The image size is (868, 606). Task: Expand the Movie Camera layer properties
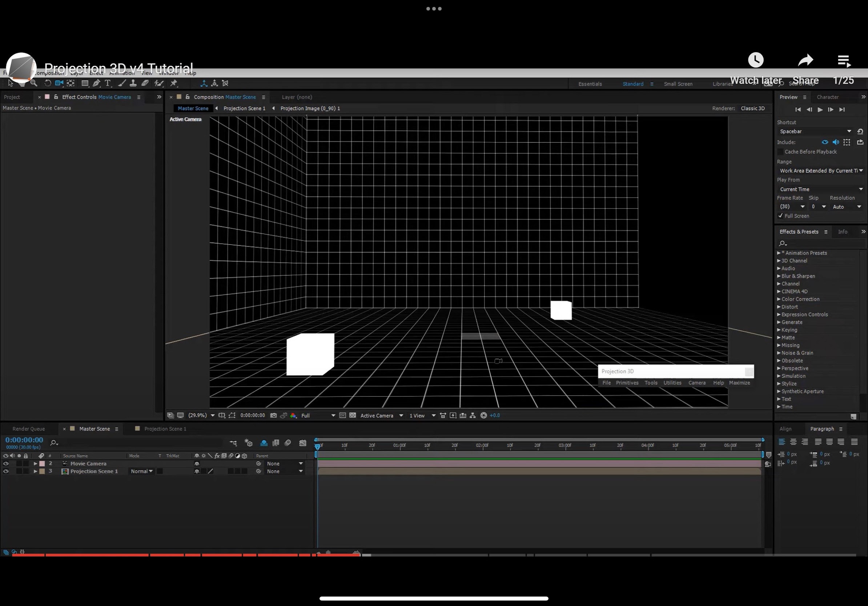point(35,464)
